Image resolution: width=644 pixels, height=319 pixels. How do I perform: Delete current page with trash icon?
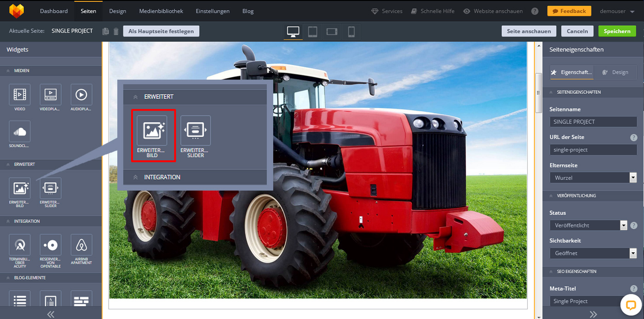tap(116, 31)
